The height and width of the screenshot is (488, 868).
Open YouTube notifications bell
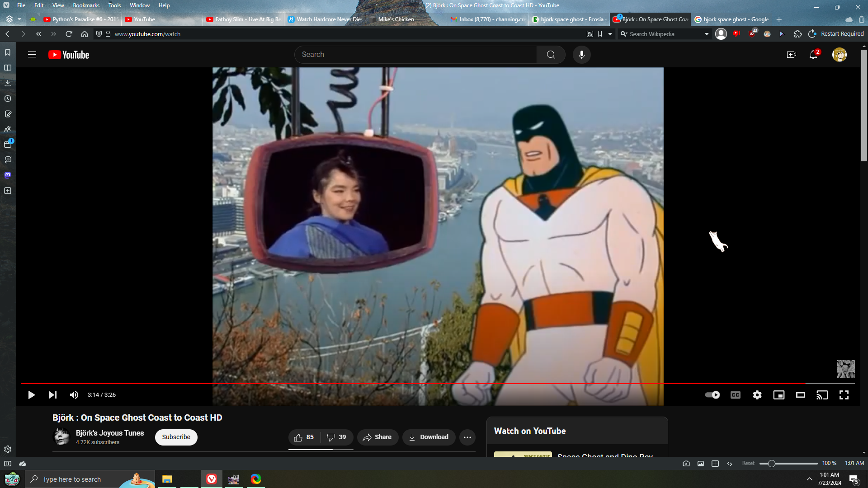pos(813,55)
